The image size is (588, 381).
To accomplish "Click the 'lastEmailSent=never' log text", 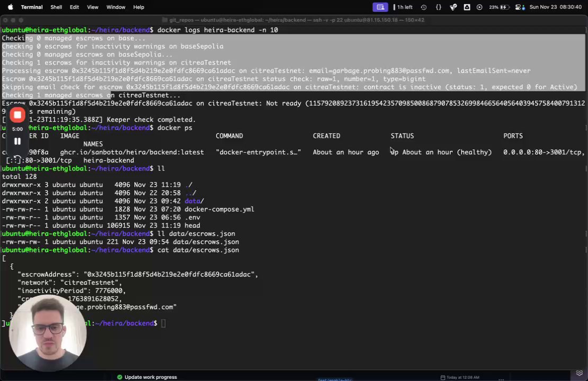I will tap(494, 71).
